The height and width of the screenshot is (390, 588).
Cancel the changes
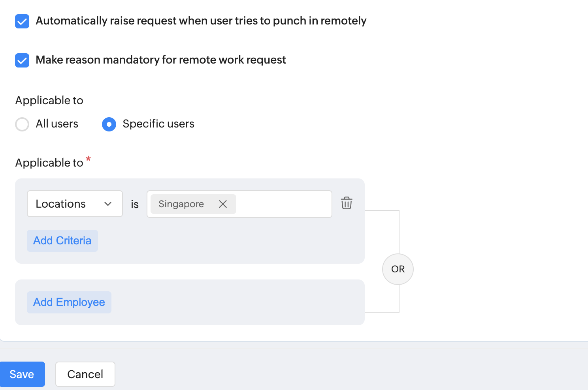(x=85, y=374)
